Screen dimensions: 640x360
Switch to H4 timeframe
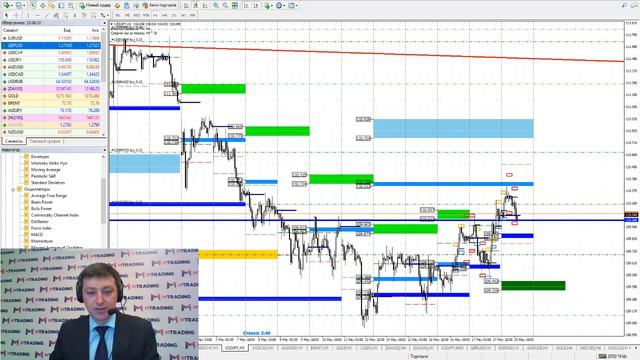pos(164,15)
